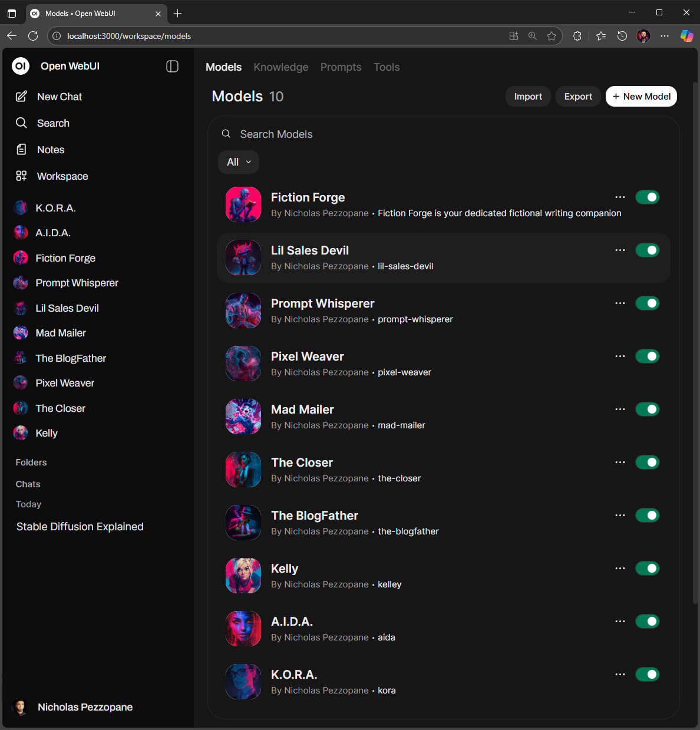Open browser extensions puzzle icon
Screen dimensions: 700x730
coord(577,36)
